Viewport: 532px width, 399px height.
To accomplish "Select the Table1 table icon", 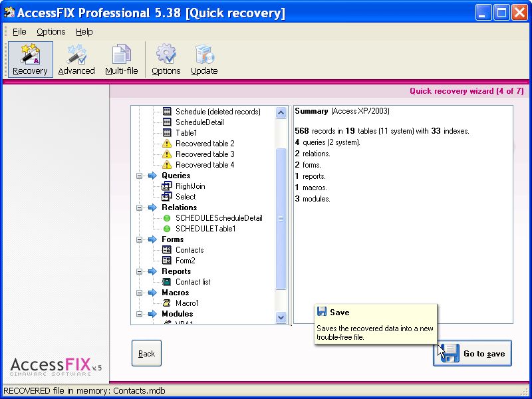I will pos(167,132).
